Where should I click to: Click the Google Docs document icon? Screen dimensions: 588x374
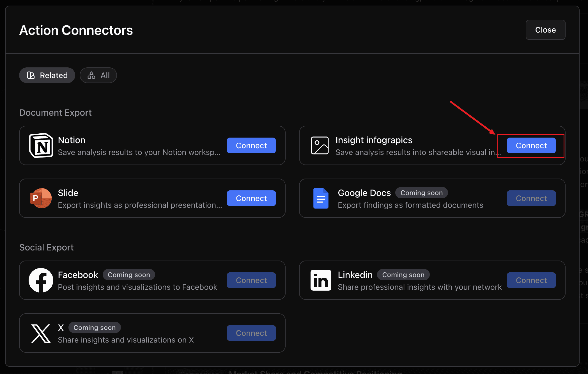pyautogui.click(x=321, y=198)
